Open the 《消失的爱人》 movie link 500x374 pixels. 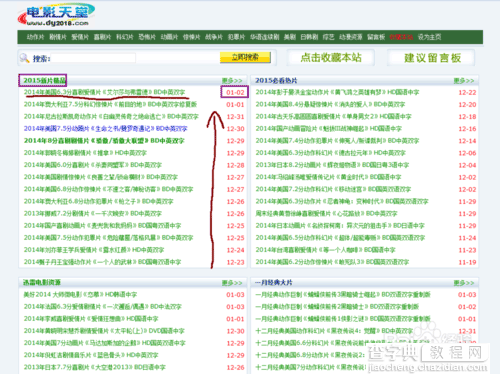click(x=330, y=104)
